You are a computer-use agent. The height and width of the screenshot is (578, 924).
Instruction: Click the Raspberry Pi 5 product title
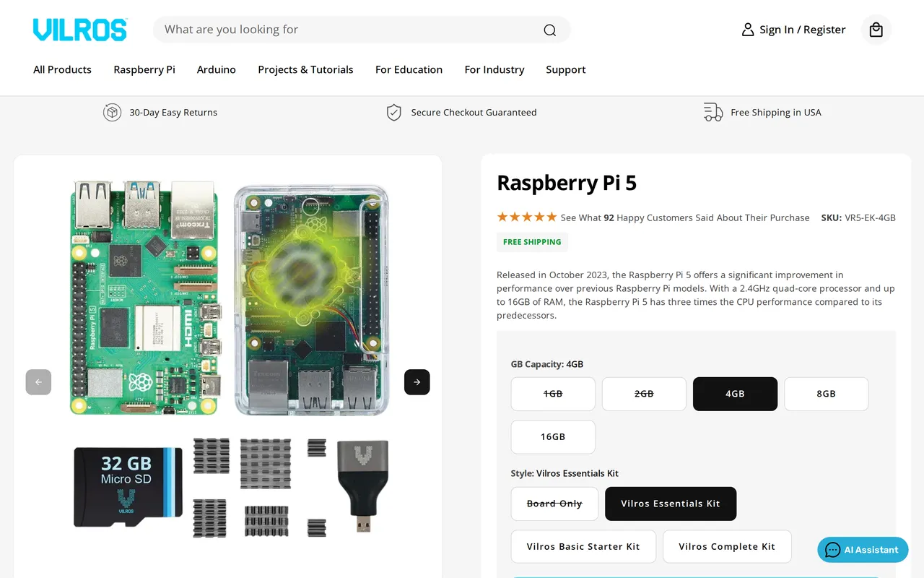point(567,183)
